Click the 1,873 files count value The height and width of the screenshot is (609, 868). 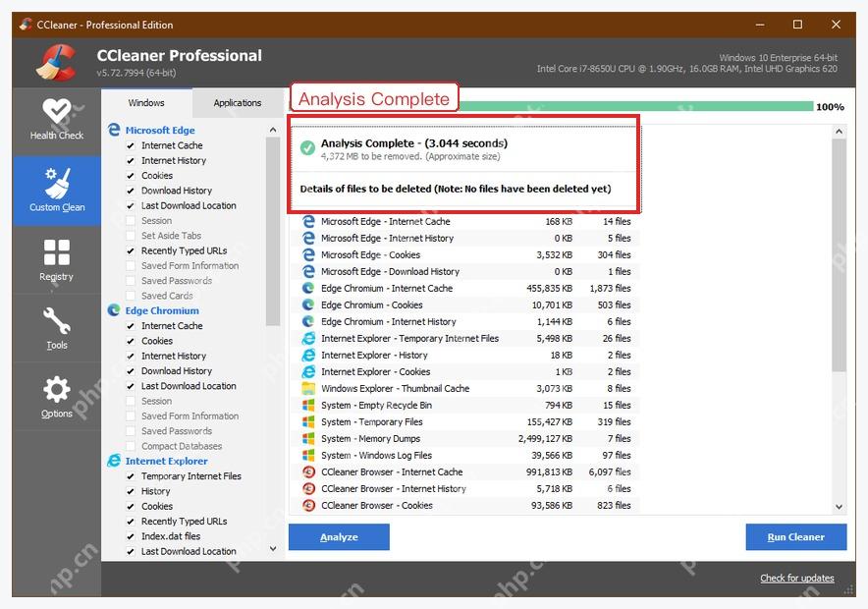tap(610, 288)
